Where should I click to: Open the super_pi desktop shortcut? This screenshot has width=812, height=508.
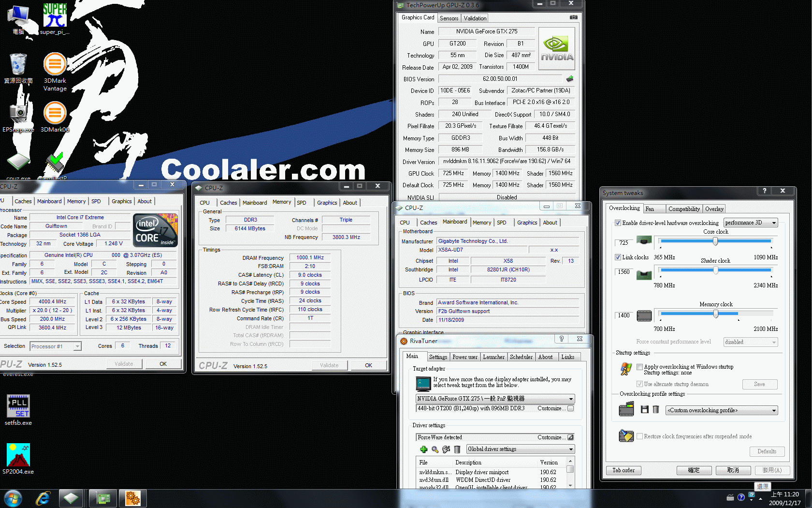pyautogui.click(x=55, y=18)
